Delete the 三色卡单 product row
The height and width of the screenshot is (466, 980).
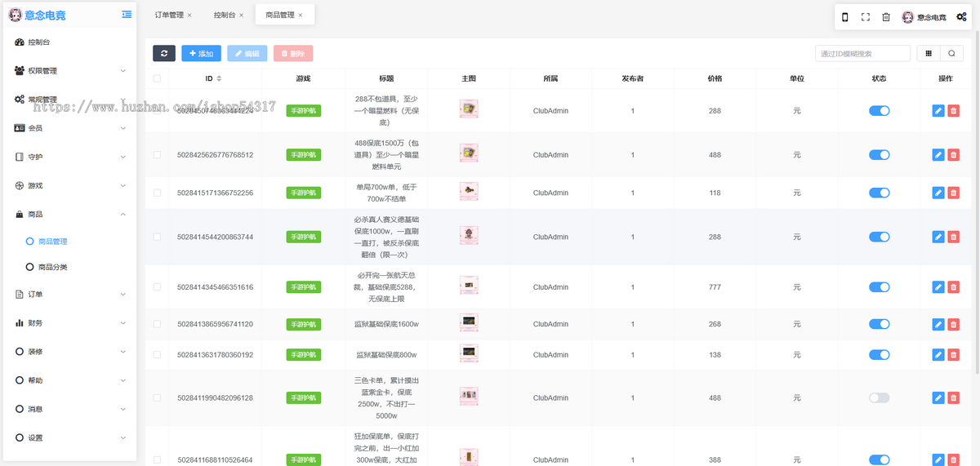954,397
